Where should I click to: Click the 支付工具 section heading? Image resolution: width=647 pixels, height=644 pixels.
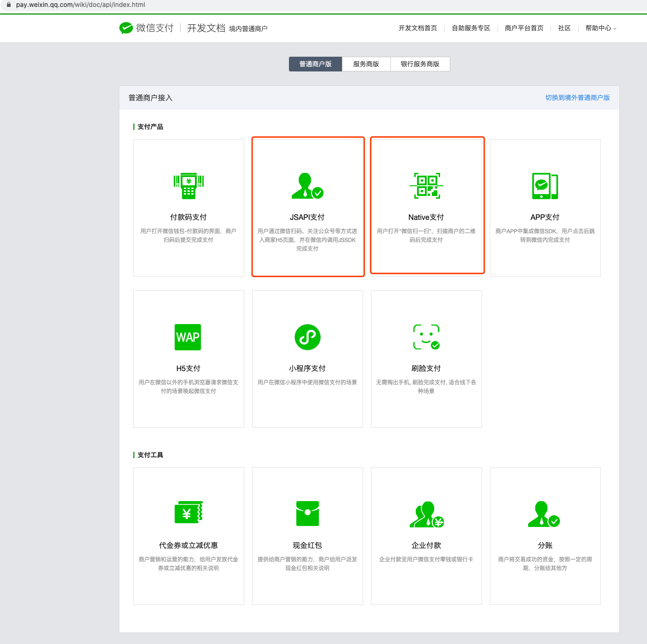[x=150, y=455]
